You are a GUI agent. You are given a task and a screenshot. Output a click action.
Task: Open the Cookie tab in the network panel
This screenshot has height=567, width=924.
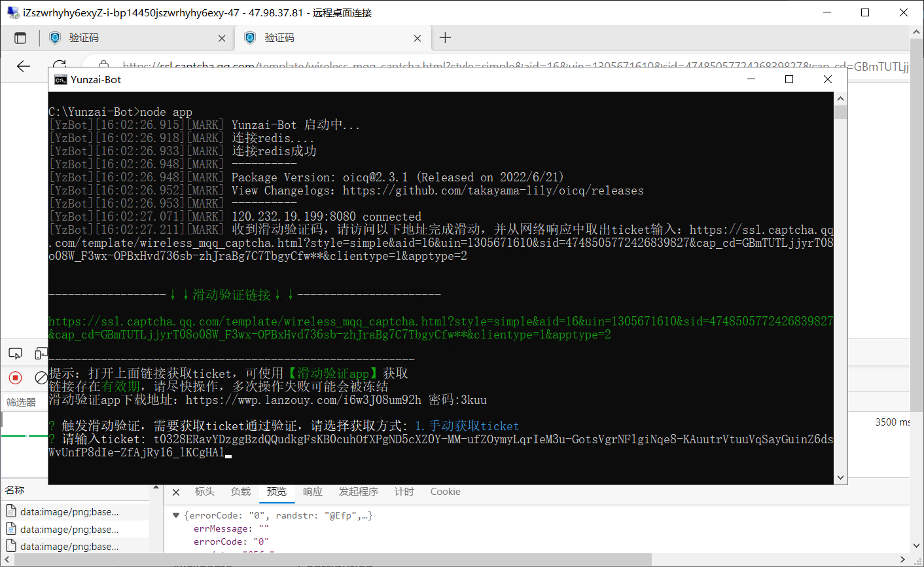tap(445, 492)
